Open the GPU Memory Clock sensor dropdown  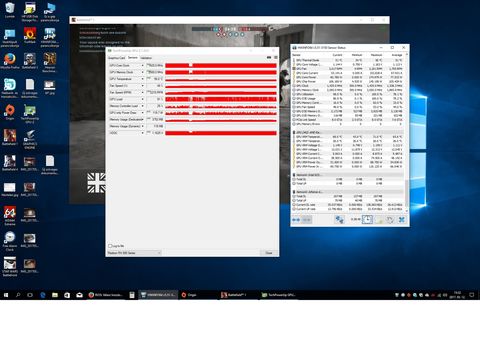[143, 72]
